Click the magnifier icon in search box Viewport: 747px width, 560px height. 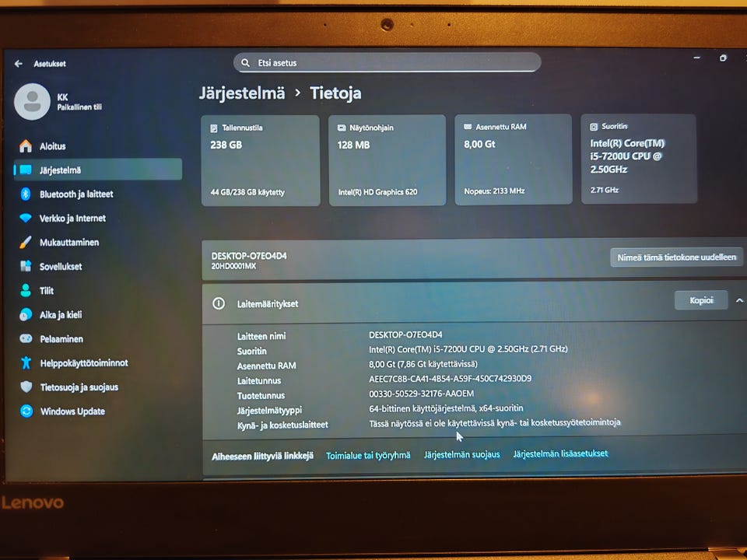coord(245,63)
